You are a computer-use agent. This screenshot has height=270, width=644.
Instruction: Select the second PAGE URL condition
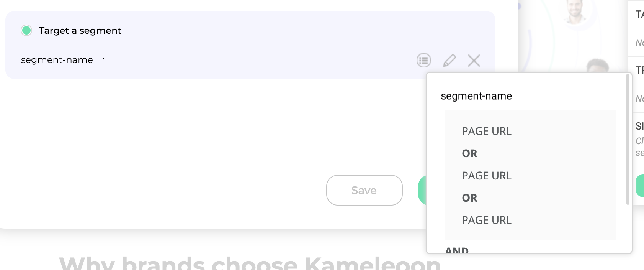pyautogui.click(x=487, y=176)
